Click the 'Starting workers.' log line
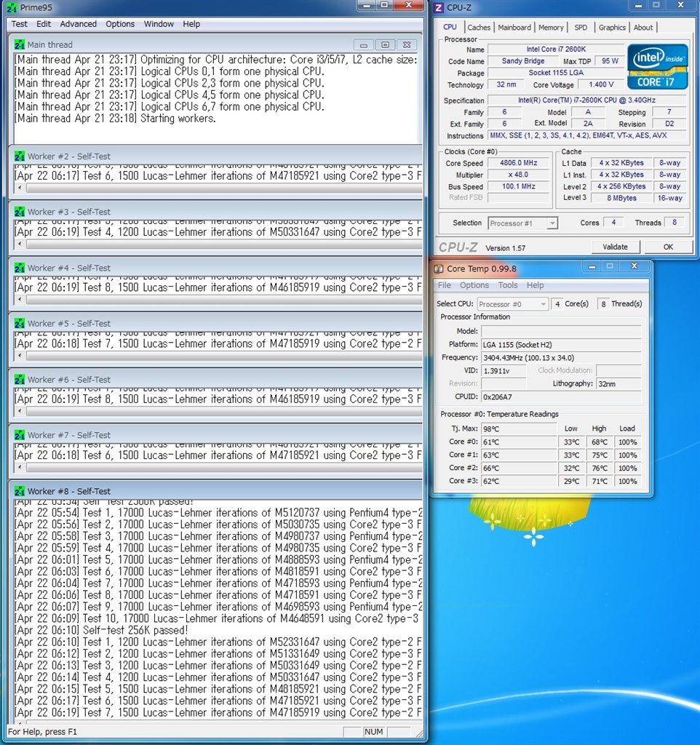This screenshot has height=745, width=700. [x=115, y=119]
